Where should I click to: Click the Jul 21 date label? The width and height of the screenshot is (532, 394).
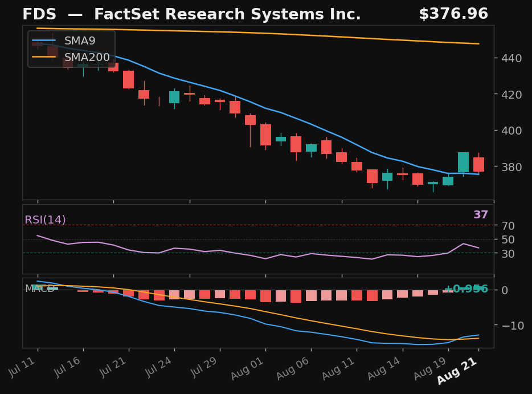113,367
